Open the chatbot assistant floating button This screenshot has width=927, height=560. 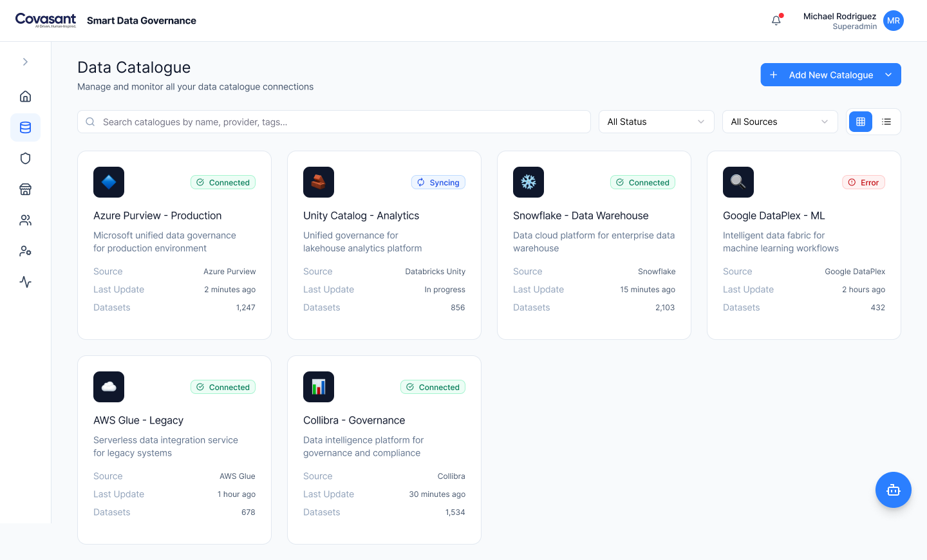(894, 490)
